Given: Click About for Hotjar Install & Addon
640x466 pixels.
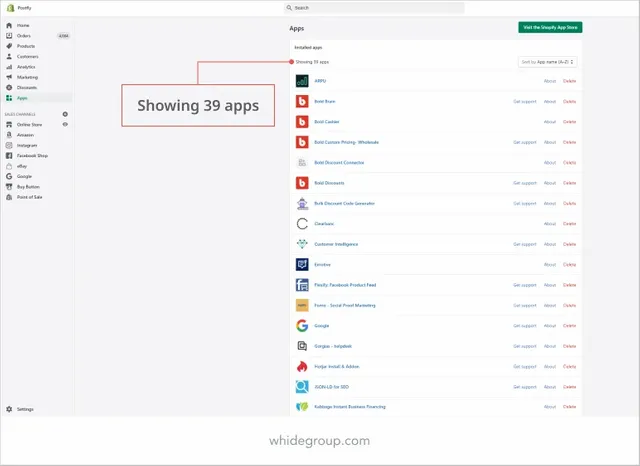Looking at the screenshot, I should [x=550, y=366].
